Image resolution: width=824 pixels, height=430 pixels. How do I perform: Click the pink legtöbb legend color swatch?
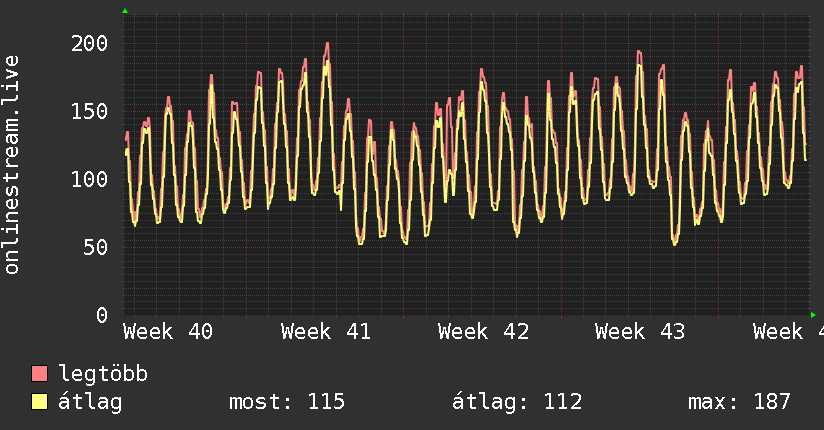pos(39,374)
